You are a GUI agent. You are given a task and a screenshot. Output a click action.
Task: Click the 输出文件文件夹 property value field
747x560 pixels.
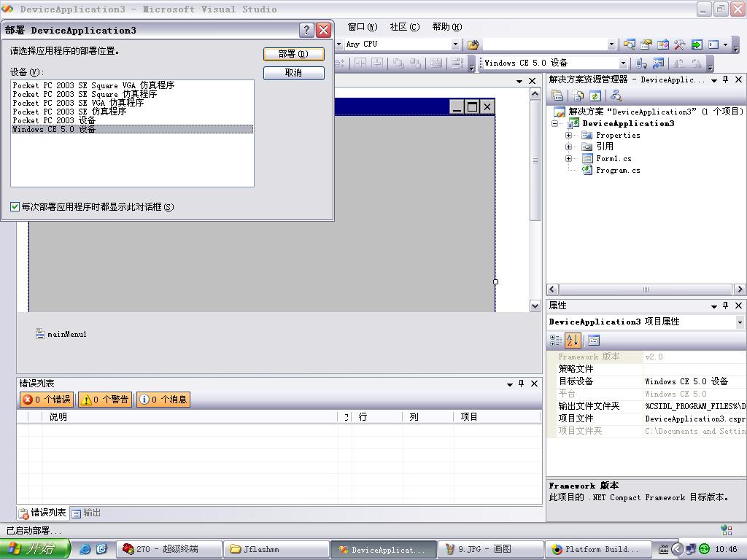694,406
